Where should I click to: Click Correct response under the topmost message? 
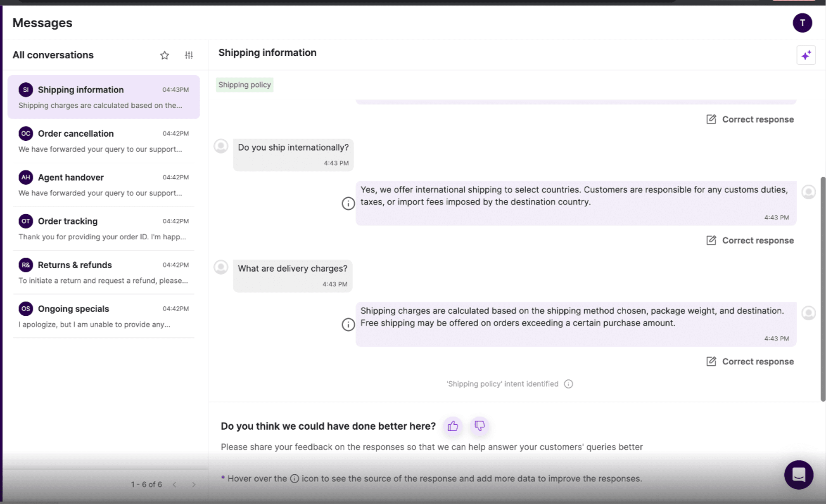750,119
